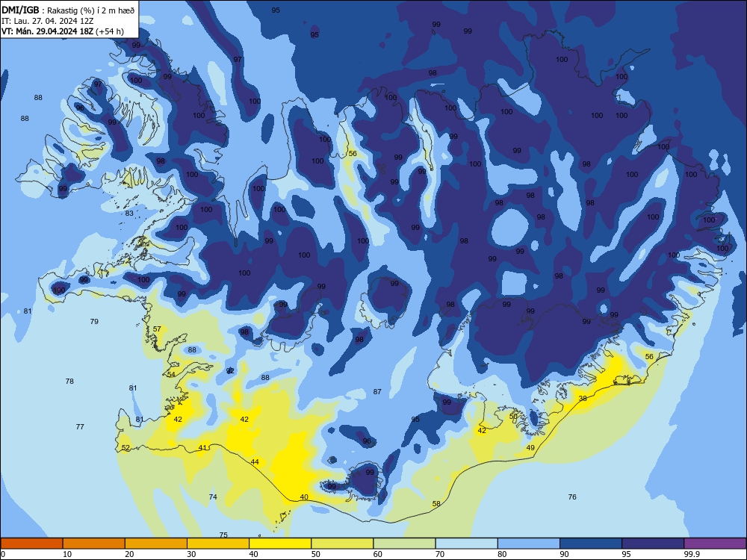Click the '40' humidity value on the south coast map
Image resolution: width=747 pixels, height=560 pixels.
[x=304, y=497]
